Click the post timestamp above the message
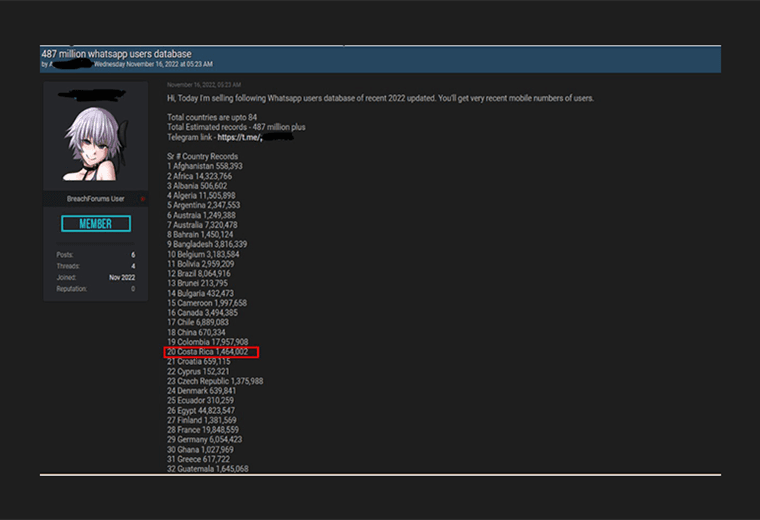Screen dimensions: 760x520 (204, 85)
